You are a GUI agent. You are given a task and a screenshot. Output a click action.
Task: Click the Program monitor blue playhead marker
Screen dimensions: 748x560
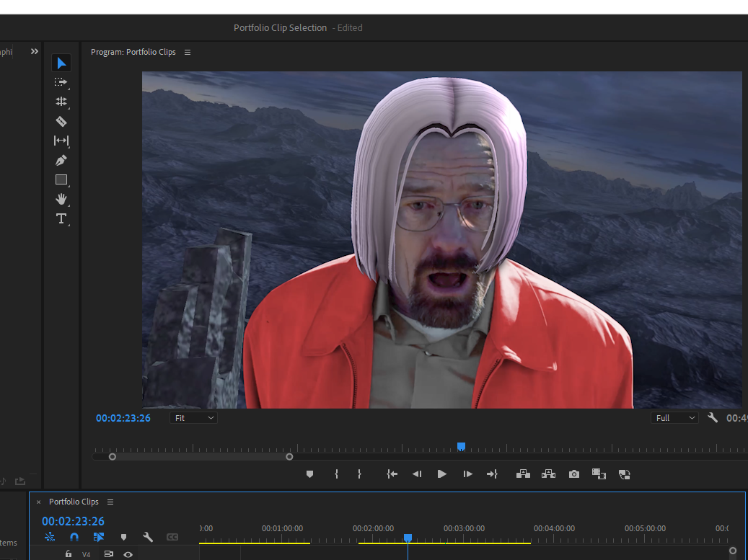[462, 447]
